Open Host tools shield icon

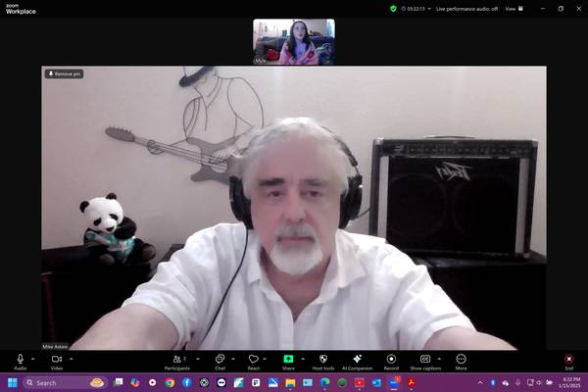[323, 360]
